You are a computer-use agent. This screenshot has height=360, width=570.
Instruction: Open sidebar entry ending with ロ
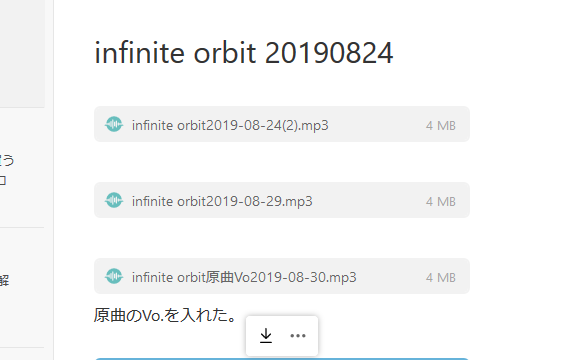(3, 180)
